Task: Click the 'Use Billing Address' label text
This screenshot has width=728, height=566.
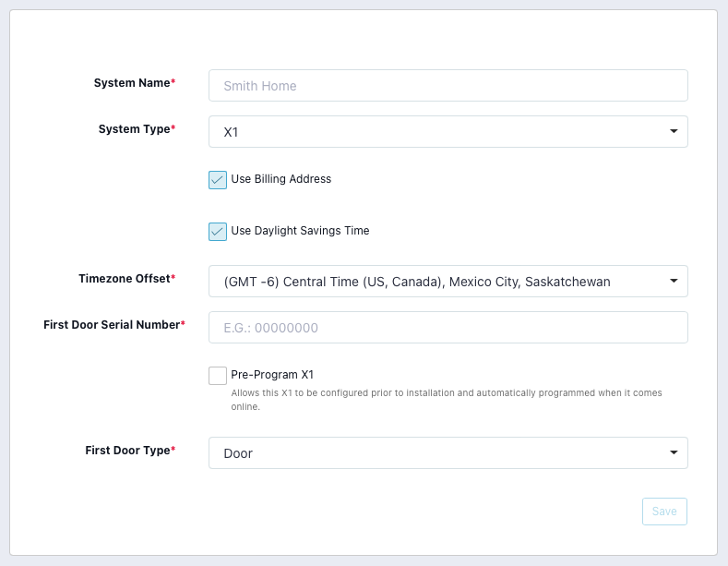Action: click(280, 179)
